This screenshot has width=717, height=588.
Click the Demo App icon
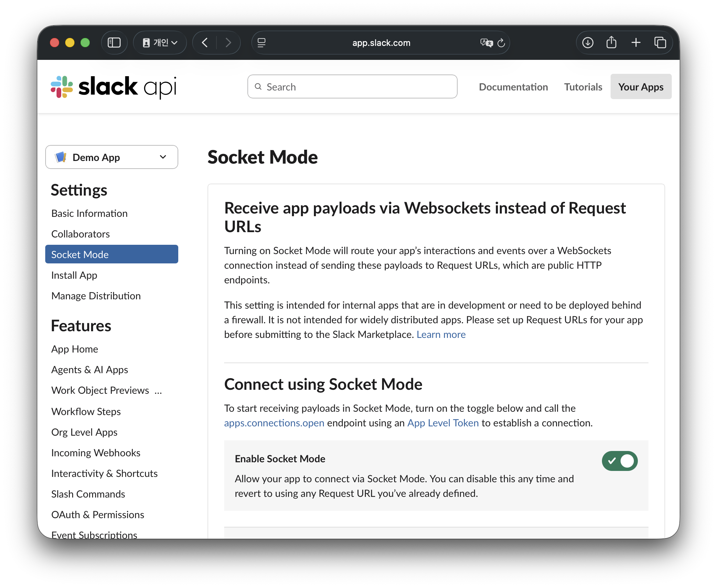(x=61, y=157)
